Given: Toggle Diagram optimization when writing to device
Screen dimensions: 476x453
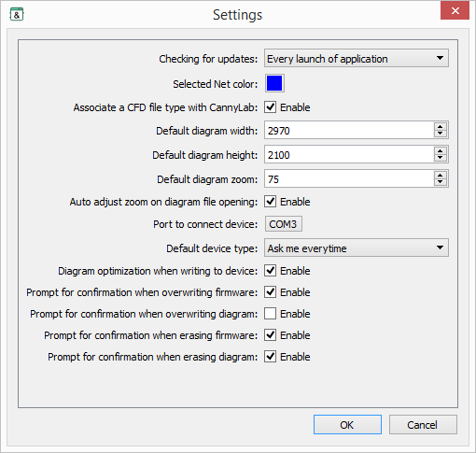Looking at the screenshot, I should click(x=270, y=271).
